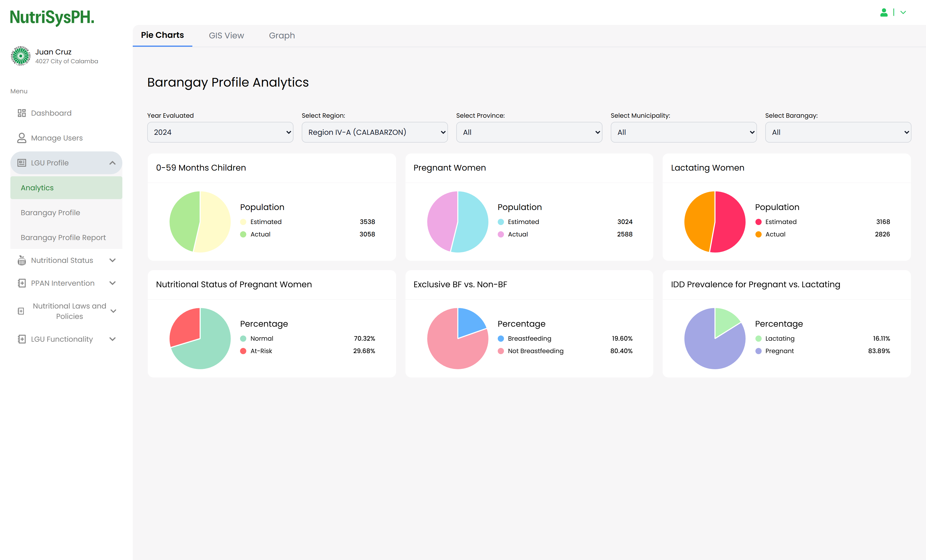Click the PPAN Intervention icon
Screen dimensions: 926x560
click(x=22, y=283)
